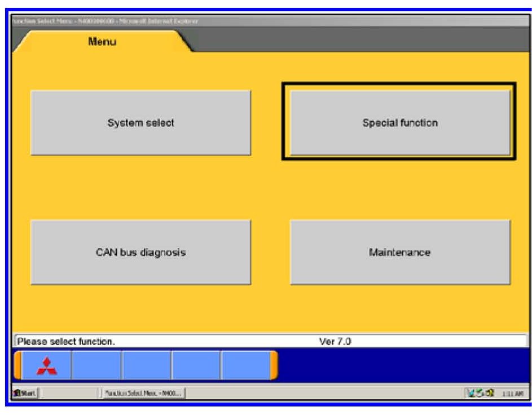This screenshot has width=532, height=420.
Task: Click the middle blank slot of bottom toolbar
Action: point(146,365)
